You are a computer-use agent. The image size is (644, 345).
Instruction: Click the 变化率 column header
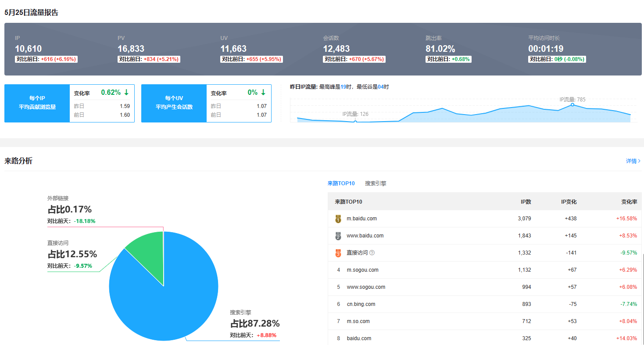[629, 202]
